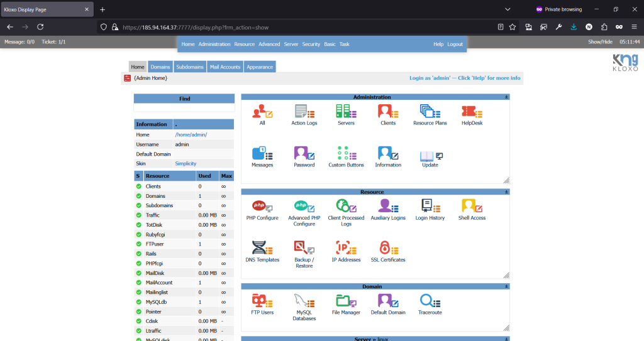The height and width of the screenshot is (341, 644).
Task: Open the Security top menu
Action: pos(311,44)
